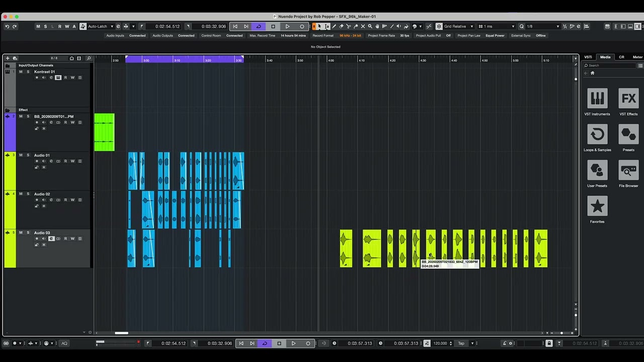Click the Add Track plus button

(x=8, y=58)
